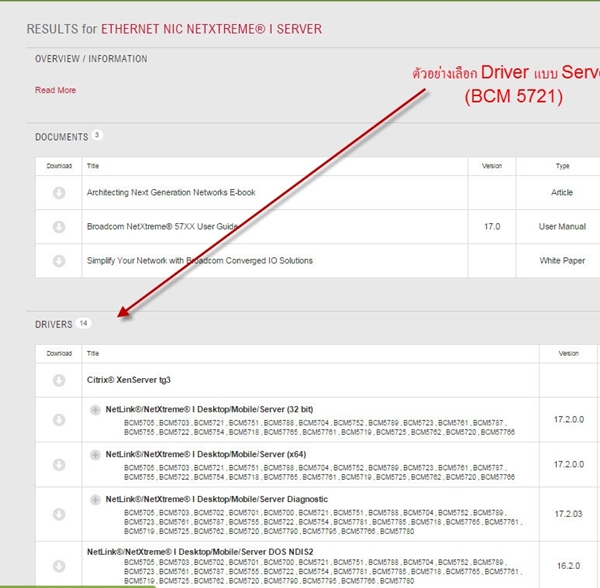Click version 17.2.0.0 in the (32 bit) row
600x588 pixels.
[x=569, y=419]
